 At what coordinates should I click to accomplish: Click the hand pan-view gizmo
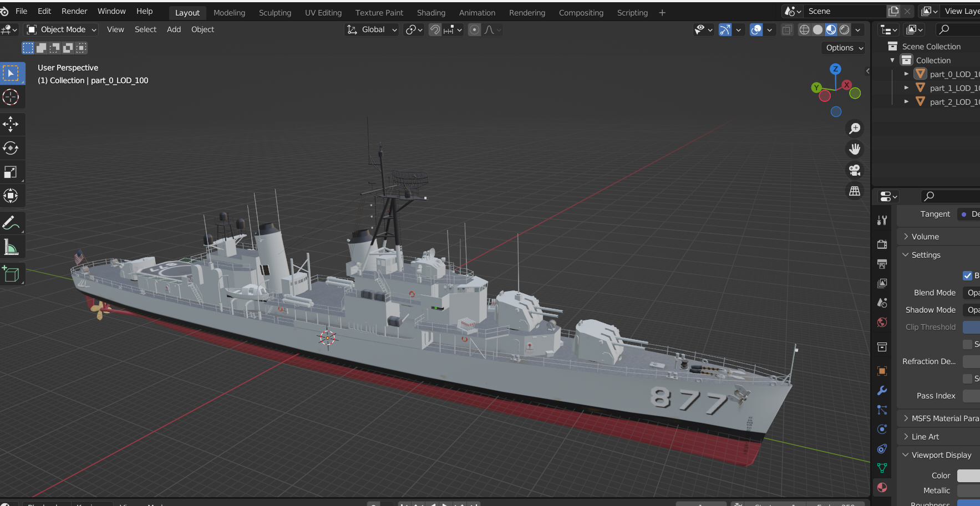coord(855,149)
